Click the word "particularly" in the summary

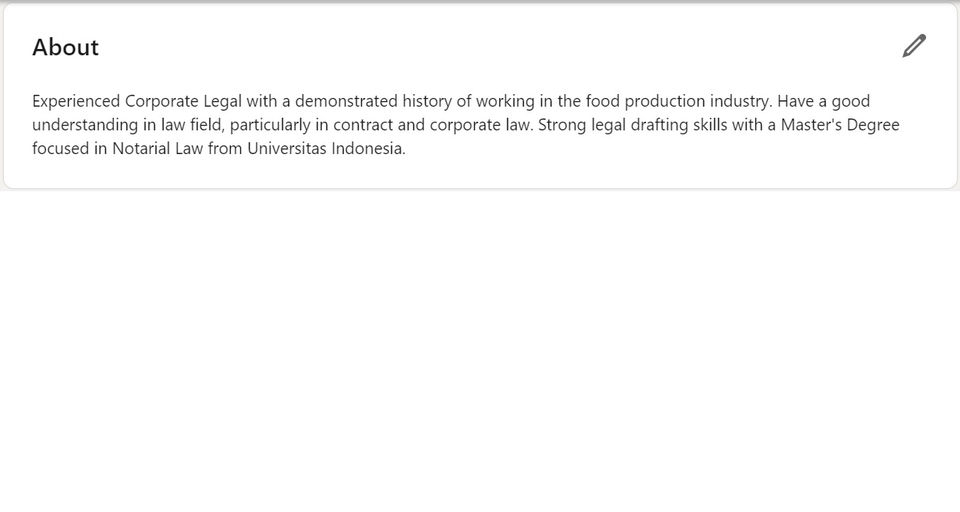270,125
